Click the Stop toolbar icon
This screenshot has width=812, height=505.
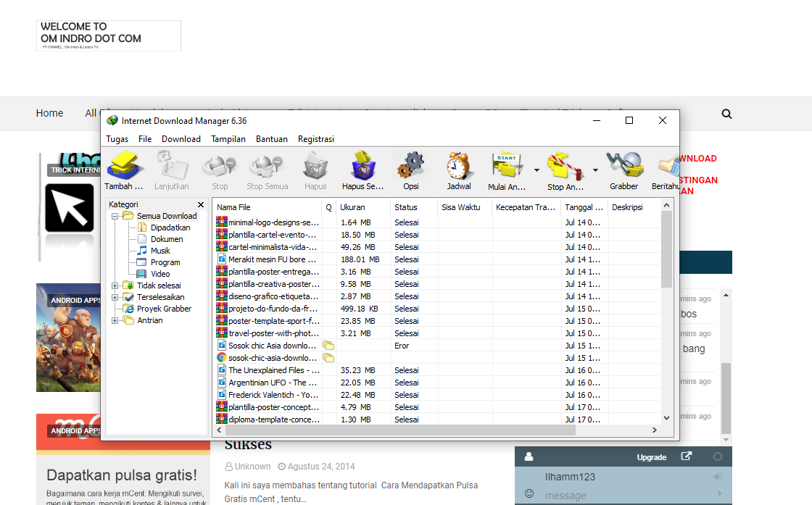[220, 171]
